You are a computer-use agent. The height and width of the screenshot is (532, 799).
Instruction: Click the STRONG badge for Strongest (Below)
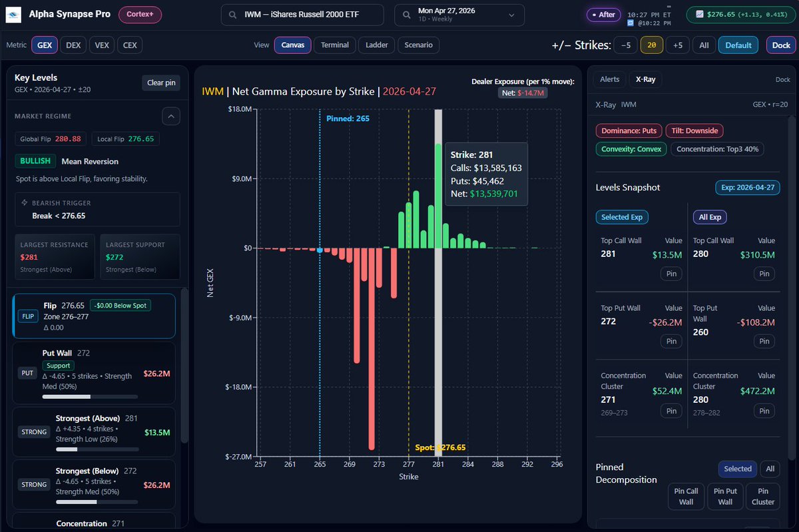pyautogui.click(x=34, y=485)
